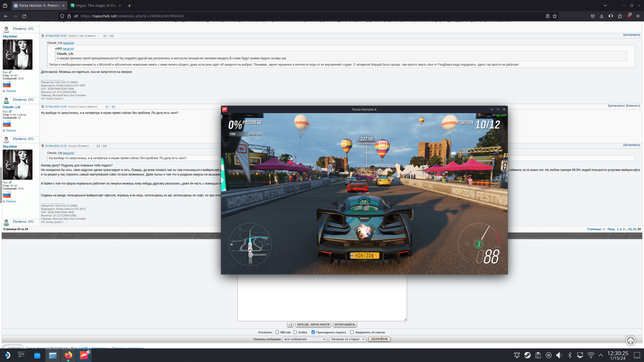Uncheck the Присоединить подпись checkbox

point(313,332)
